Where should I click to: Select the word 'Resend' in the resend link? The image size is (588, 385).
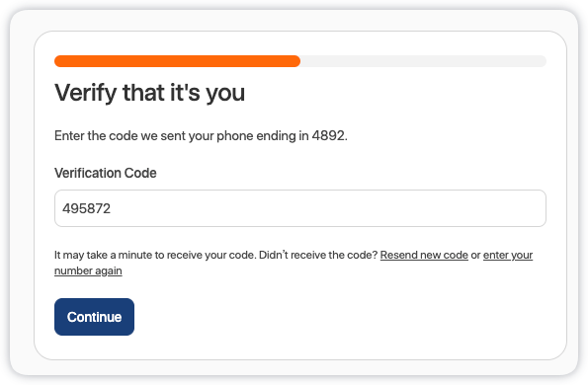point(398,255)
